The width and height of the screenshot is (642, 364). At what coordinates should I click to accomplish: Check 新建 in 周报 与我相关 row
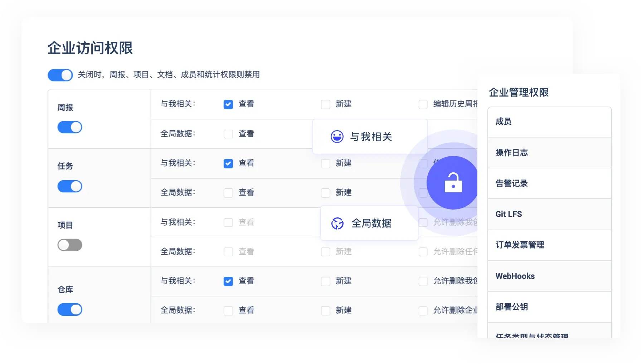325,104
